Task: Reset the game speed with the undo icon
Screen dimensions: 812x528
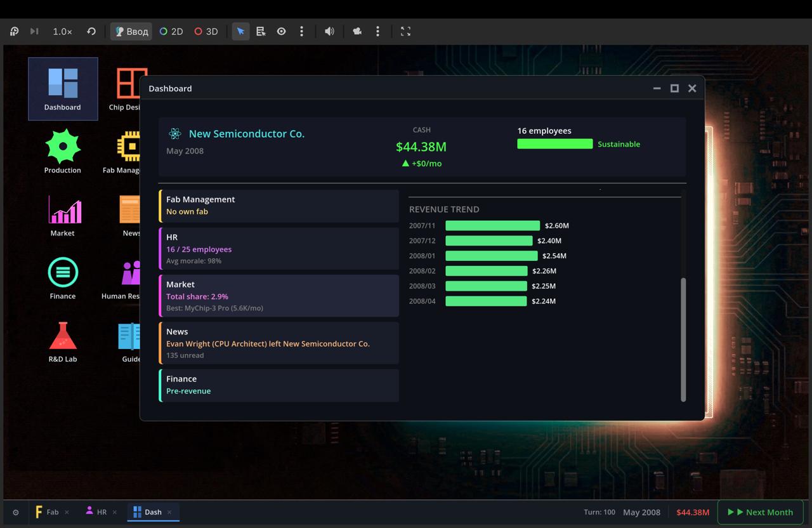Action: (x=91, y=31)
